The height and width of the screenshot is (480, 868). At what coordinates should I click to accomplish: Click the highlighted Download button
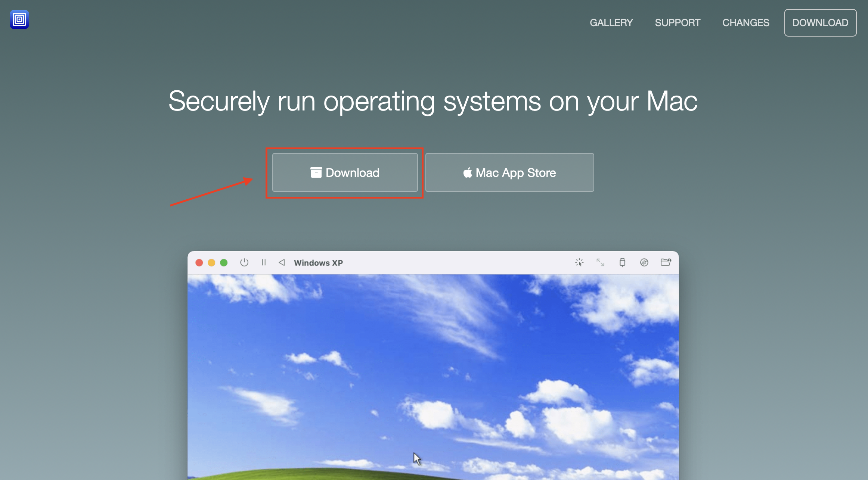[x=345, y=173]
